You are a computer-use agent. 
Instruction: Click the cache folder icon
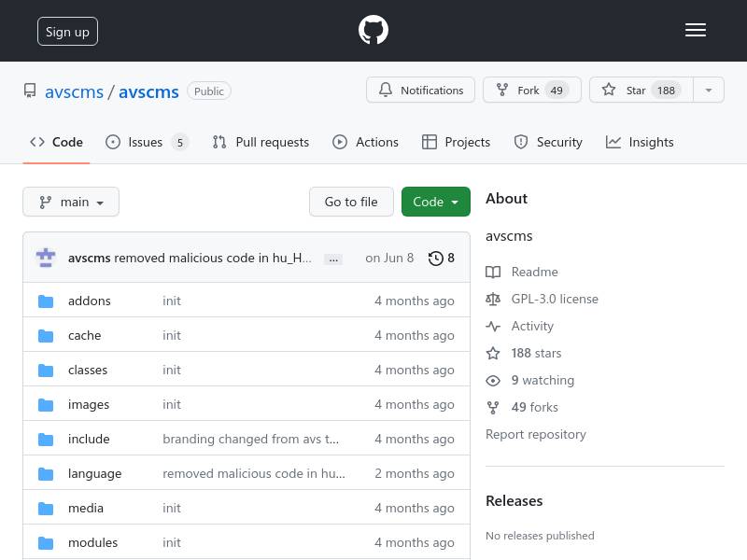pos(46,336)
